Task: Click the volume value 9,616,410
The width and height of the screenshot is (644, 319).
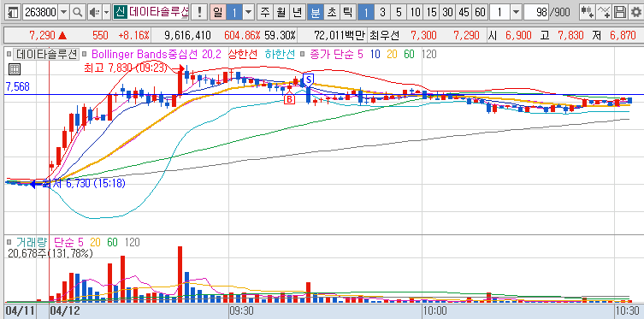Action: pyautogui.click(x=187, y=35)
